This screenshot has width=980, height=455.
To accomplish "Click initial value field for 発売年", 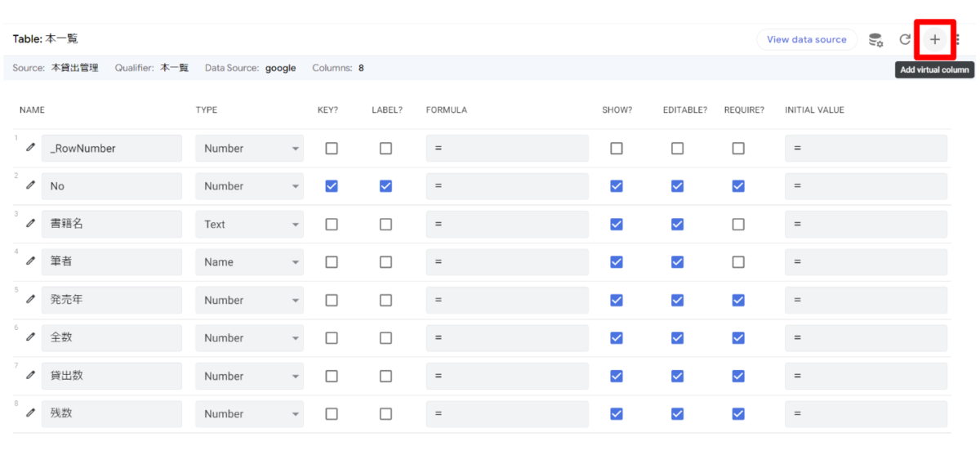I will [x=866, y=300].
